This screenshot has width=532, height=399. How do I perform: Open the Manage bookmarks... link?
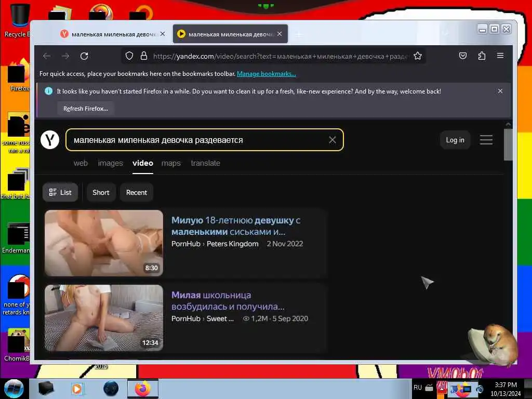267,74
